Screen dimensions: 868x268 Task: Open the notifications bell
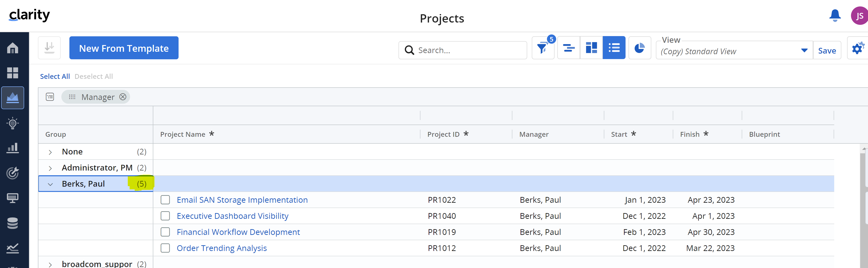[x=835, y=15]
